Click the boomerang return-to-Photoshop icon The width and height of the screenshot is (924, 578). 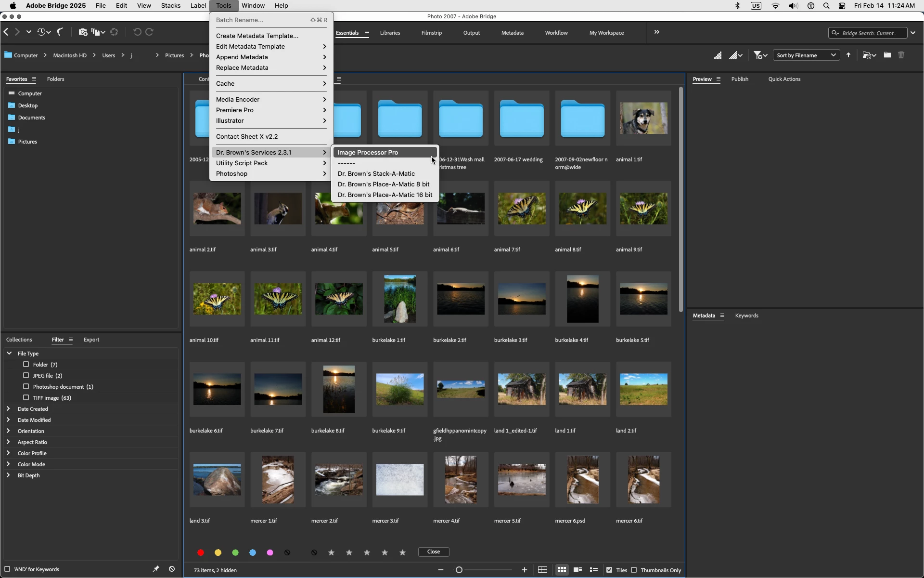tap(60, 32)
